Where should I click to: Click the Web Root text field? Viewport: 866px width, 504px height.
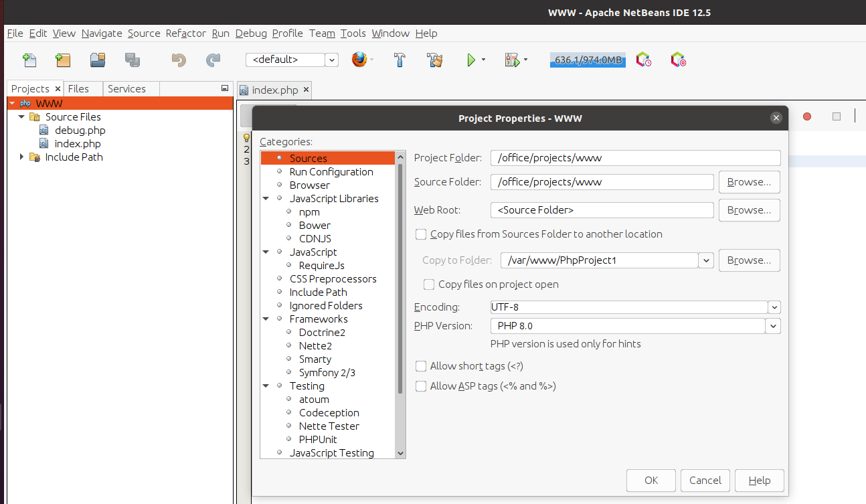(602, 210)
